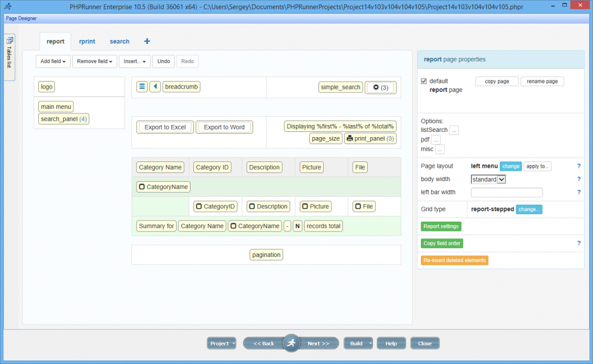Screen dimensions: 593x364
Task: Switch to the rprint tab
Action: click(87, 41)
